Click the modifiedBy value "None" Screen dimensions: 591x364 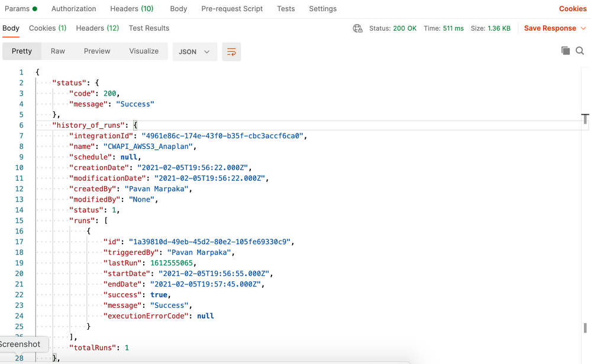click(x=141, y=200)
